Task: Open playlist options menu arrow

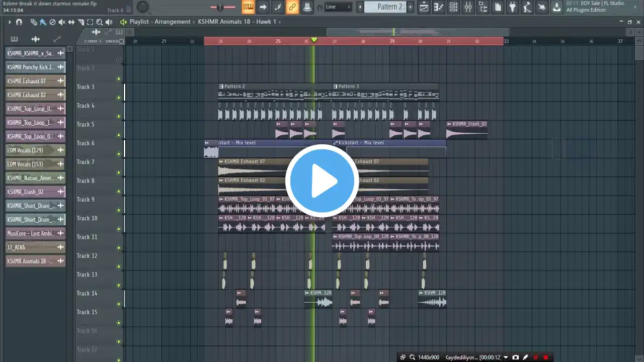Action: (x=9, y=22)
